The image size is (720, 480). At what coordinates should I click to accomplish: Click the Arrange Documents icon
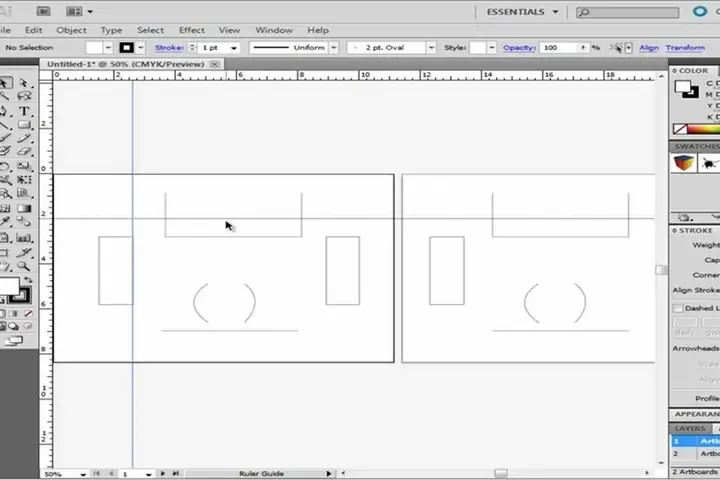tap(74, 11)
